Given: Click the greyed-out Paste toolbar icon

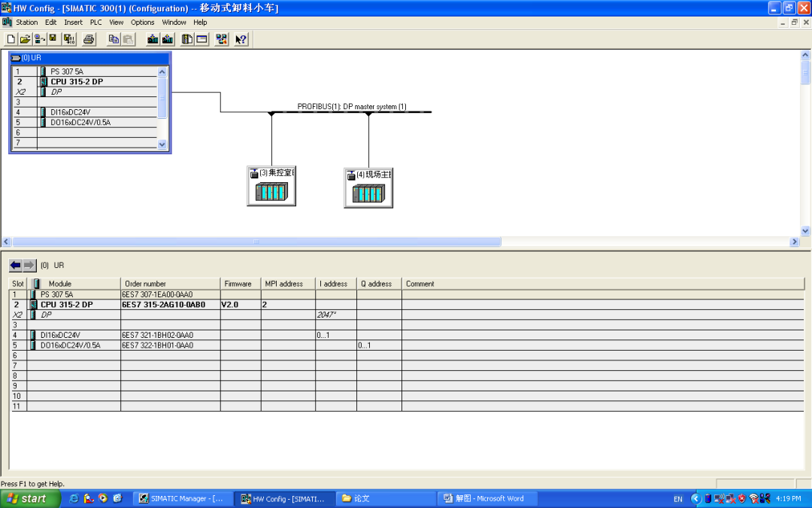Looking at the screenshot, I should click(x=128, y=39).
